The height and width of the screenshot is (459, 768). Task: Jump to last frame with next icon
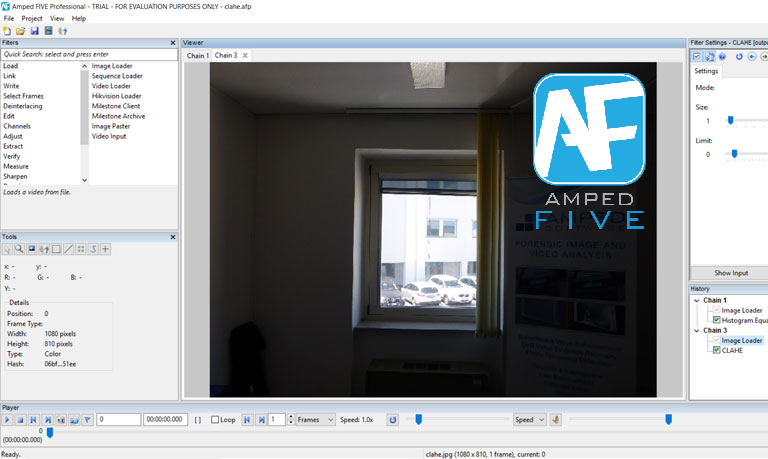[x=48, y=420]
